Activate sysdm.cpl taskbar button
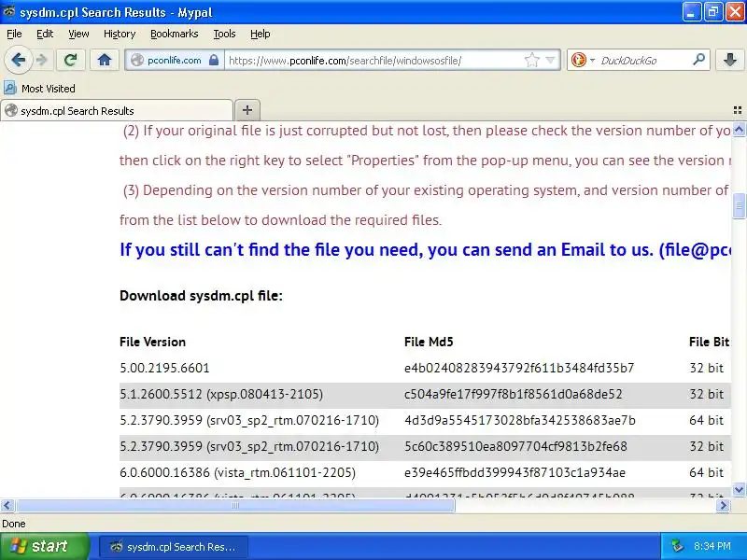The height and width of the screenshot is (560, 747). point(174,547)
